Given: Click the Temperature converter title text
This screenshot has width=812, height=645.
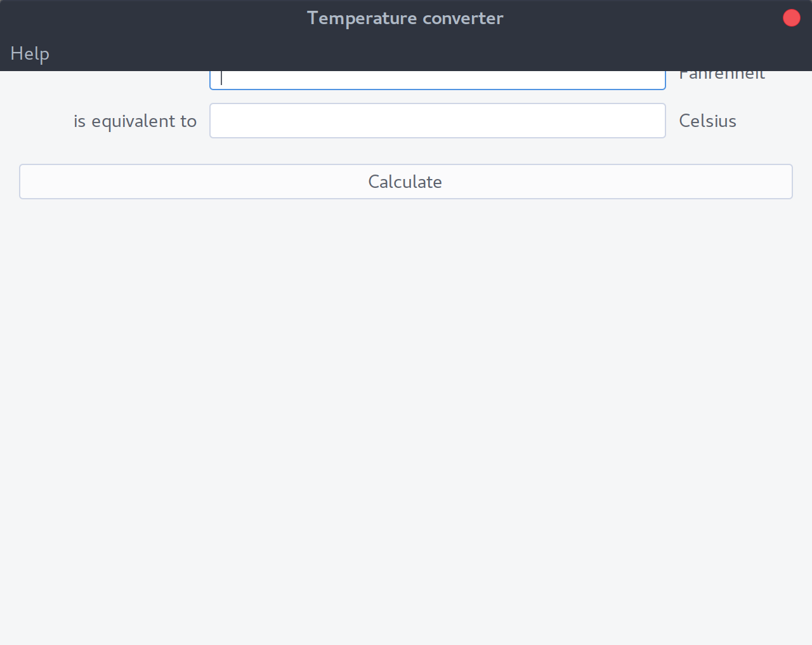Looking at the screenshot, I should (x=405, y=18).
